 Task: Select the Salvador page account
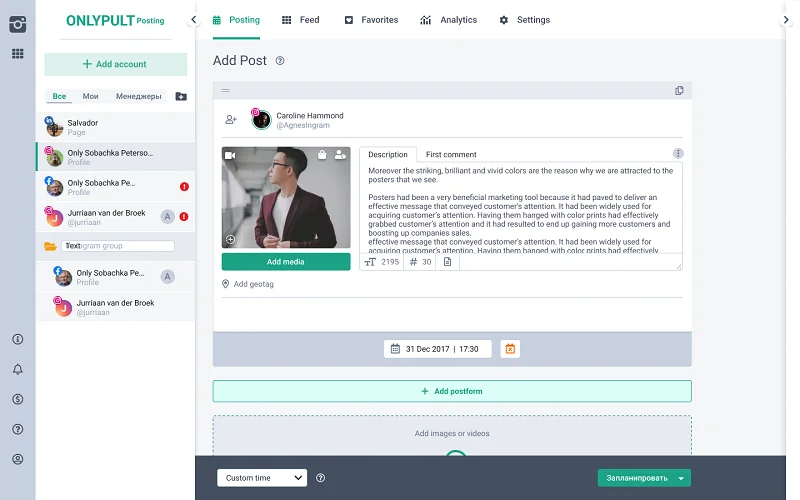pos(115,127)
